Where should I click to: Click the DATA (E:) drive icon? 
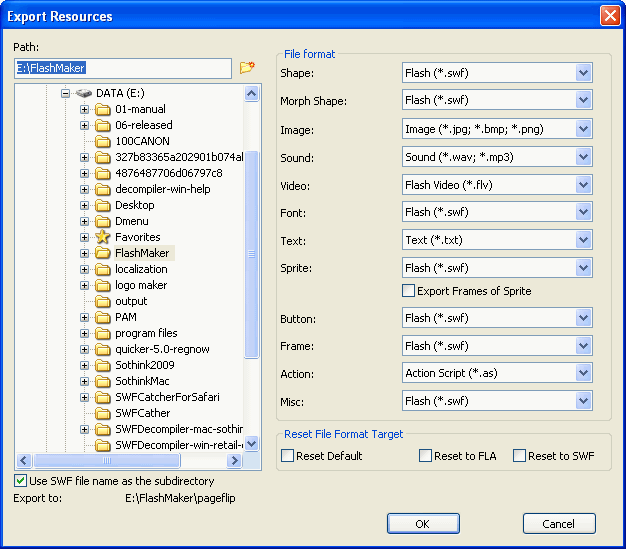(84, 93)
